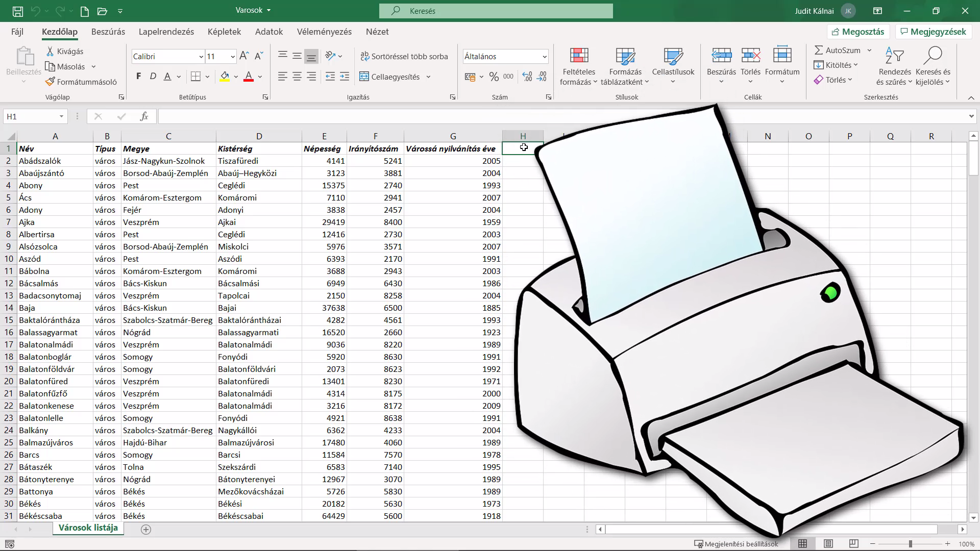Image resolution: width=980 pixels, height=551 pixels.
Task: Click the Megjegyzések comments button
Action: pos(933,32)
